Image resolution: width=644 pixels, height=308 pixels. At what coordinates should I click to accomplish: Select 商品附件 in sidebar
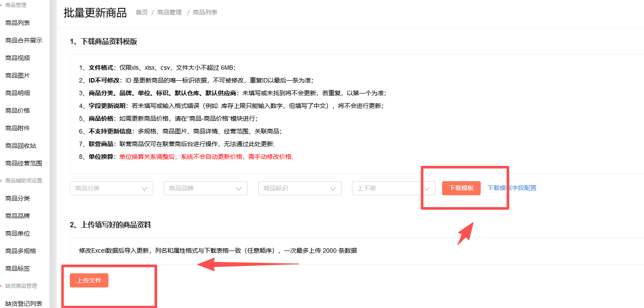click(x=18, y=128)
